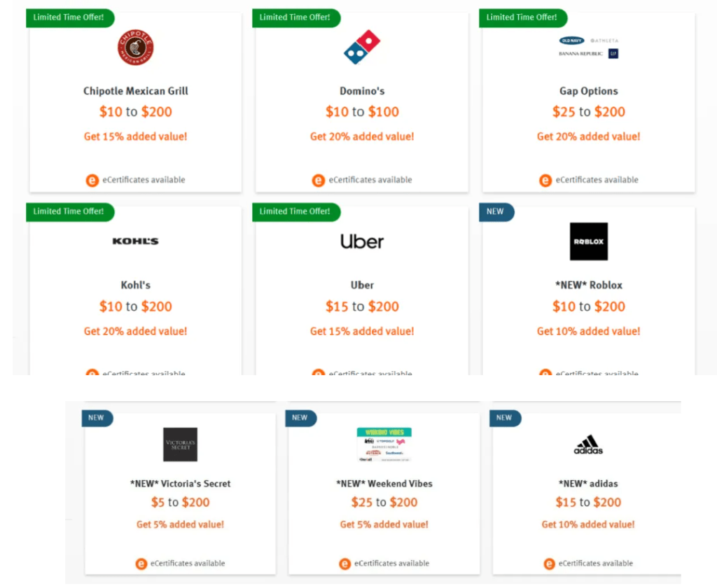717x588 pixels.
Task: Select Uber 'Get 15% added value!' text
Action: point(362,331)
